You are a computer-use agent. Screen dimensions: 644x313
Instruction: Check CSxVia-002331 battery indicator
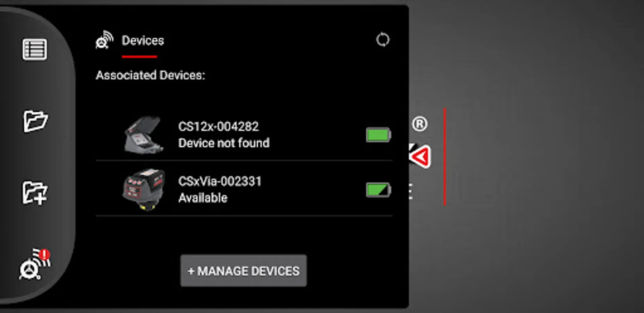[x=379, y=190]
